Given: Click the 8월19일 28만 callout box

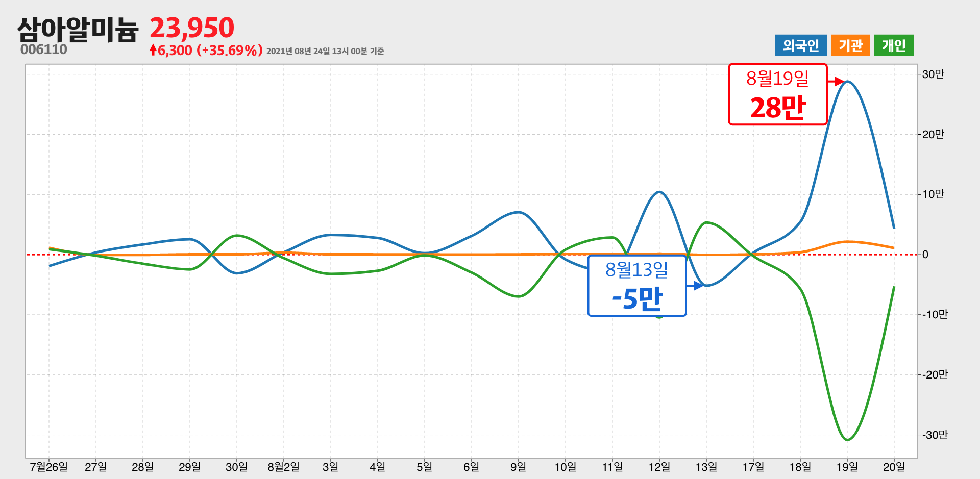Looking at the screenshot, I should (777, 94).
